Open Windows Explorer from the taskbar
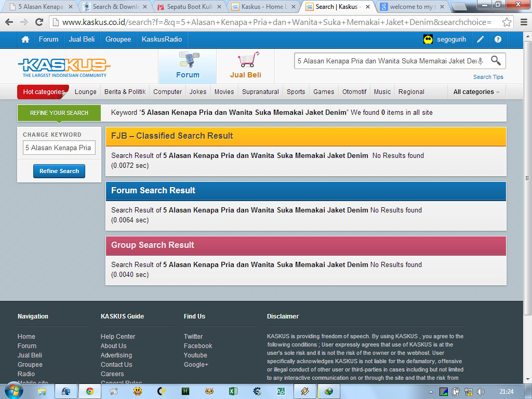The image size is (532, 399). pyautogui.click(x=42, y=392)
